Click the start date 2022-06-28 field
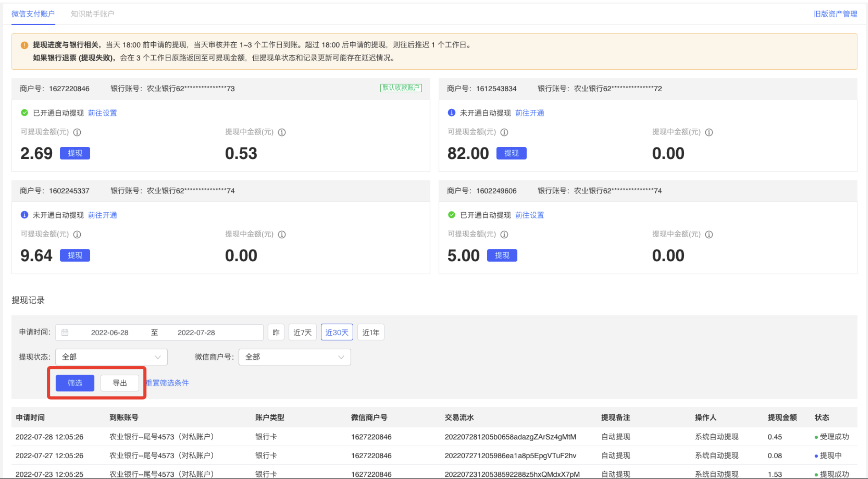 pos(109,332)
